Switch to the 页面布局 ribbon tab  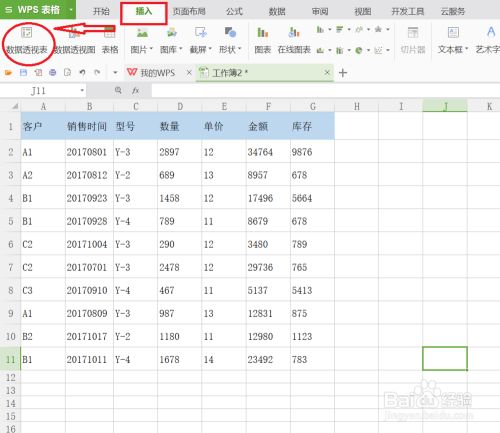pyautogui.click(x=189, y=12)
